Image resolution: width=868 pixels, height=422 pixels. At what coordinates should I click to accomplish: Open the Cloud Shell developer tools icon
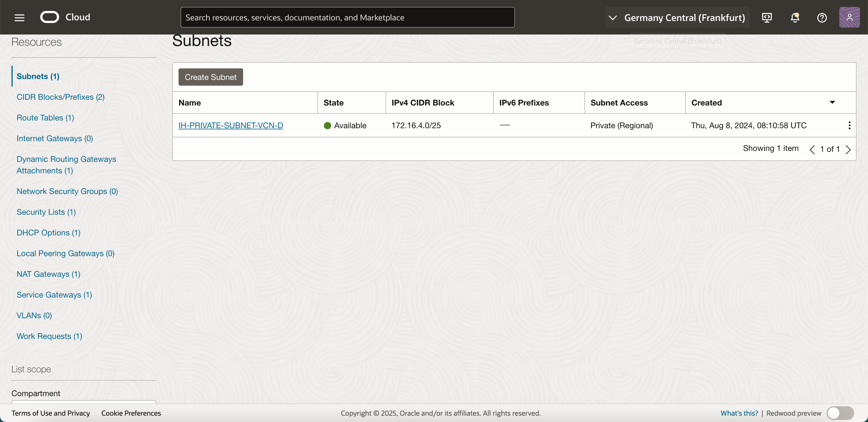(x=767, y=18)
